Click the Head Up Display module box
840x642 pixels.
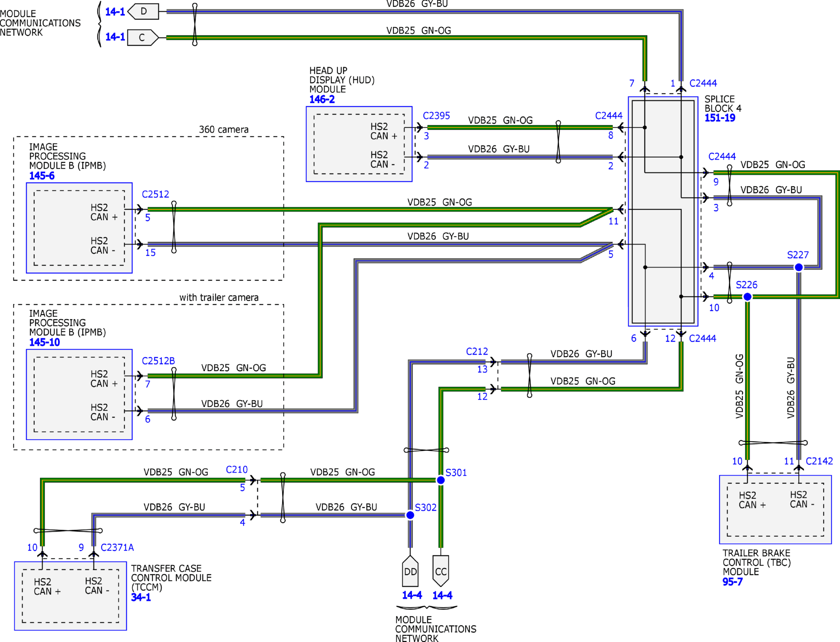point(359,144)
